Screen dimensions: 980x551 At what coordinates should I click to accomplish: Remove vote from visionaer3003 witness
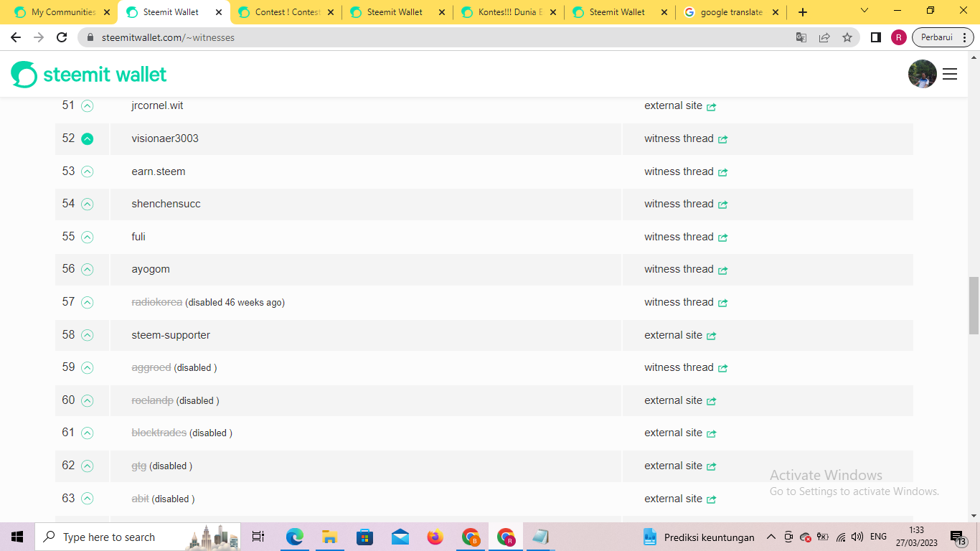87,139
